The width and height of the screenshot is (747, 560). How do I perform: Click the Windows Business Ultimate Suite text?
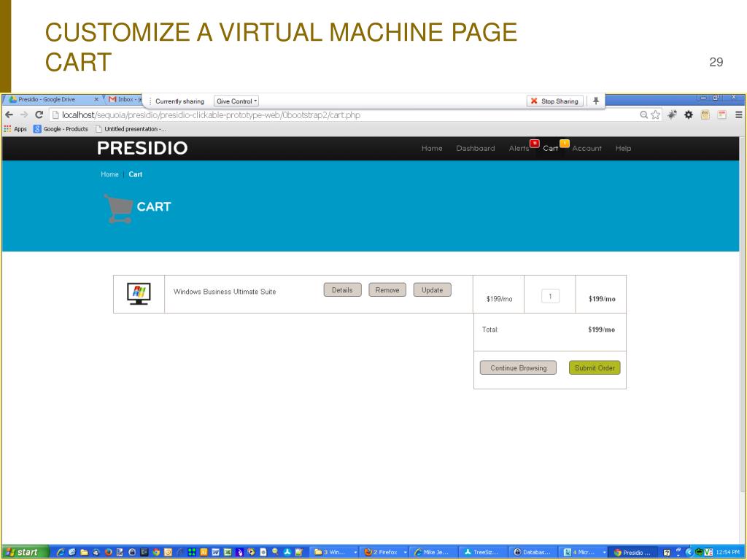point(225,292)
